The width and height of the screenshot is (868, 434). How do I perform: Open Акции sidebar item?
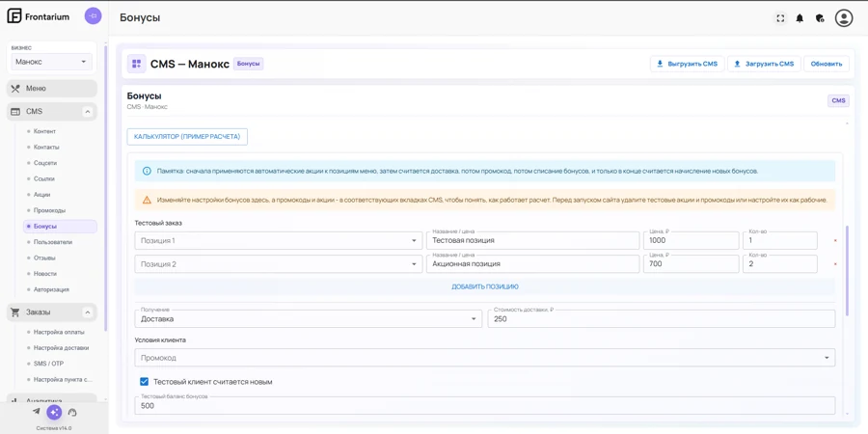click(42, 195)
